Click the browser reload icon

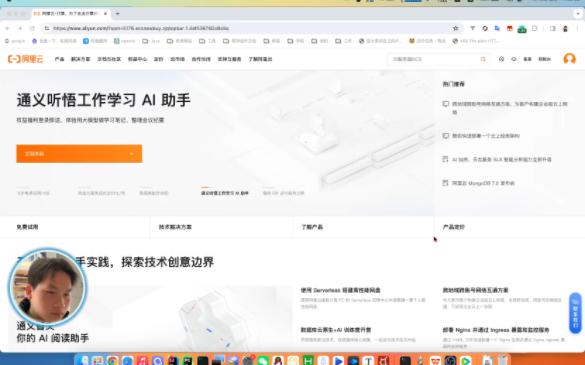coord(32,28)
